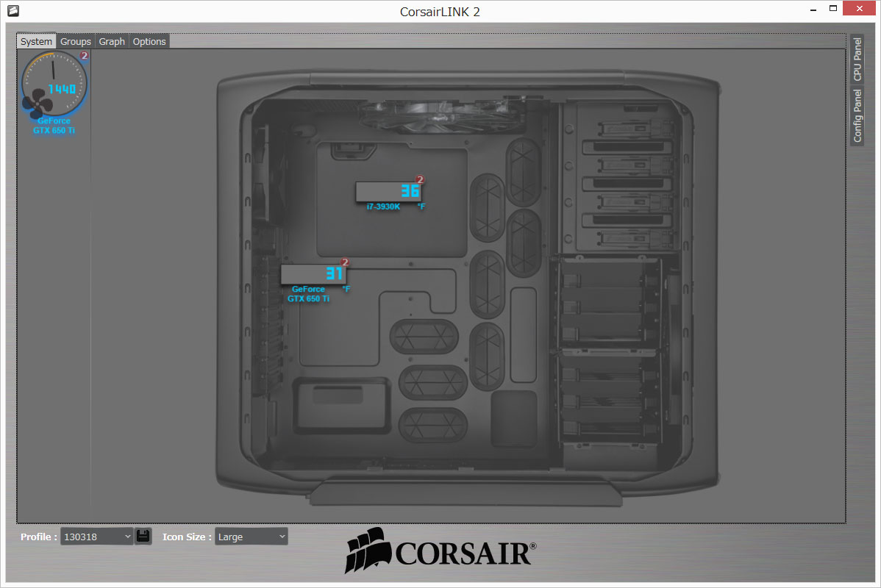Select the GeForce GTX 650 Ti temperature readout
This screenshot has height=588, width=881.
coord(313,274)
